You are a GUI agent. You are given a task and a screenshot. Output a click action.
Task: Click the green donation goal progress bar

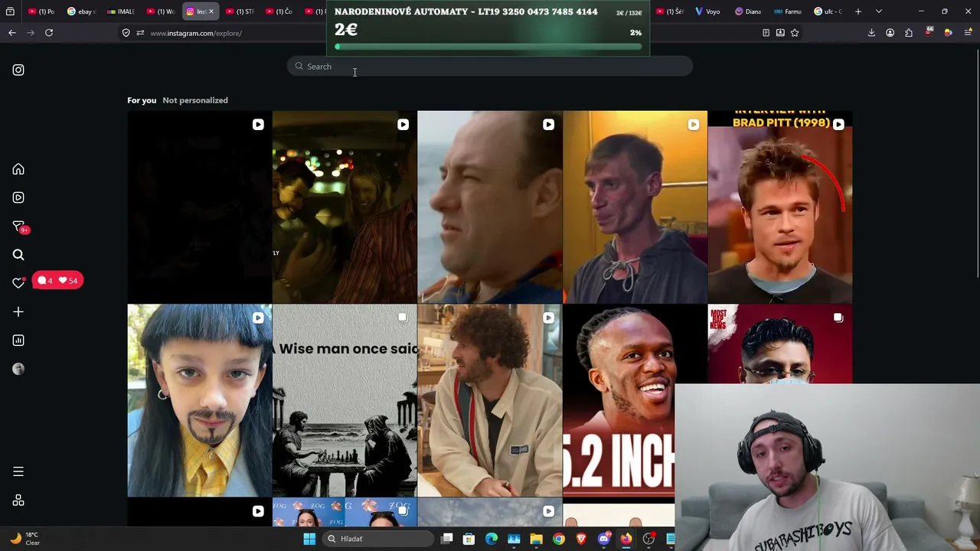point(488,47)
